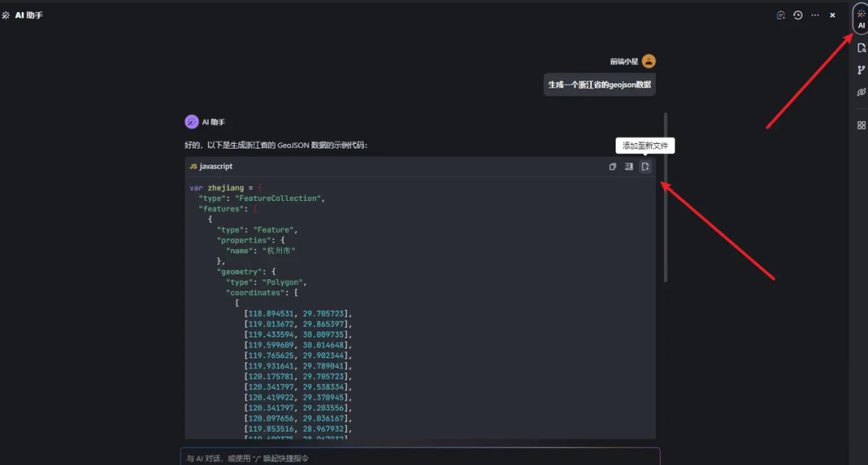
Task: Close the AI 助手 panel
Action: (832, 15)
